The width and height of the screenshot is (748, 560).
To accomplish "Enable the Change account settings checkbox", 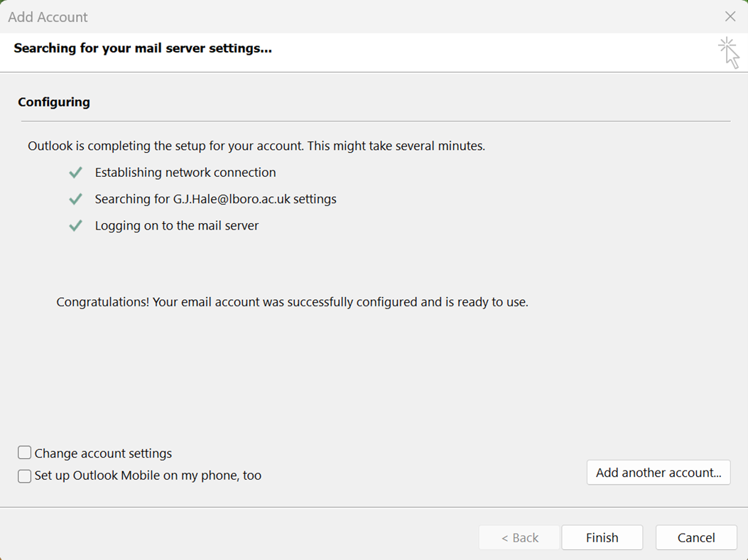I will [25, 453].
